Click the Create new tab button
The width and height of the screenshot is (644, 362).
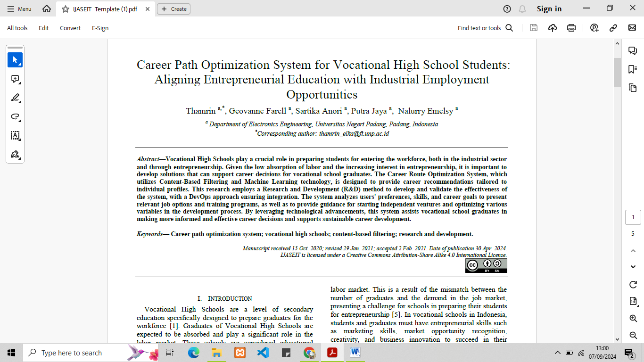[x=173, y=9]
